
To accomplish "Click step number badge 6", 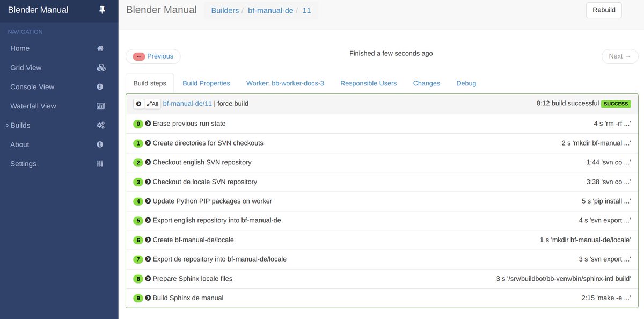I will point(138,240).
